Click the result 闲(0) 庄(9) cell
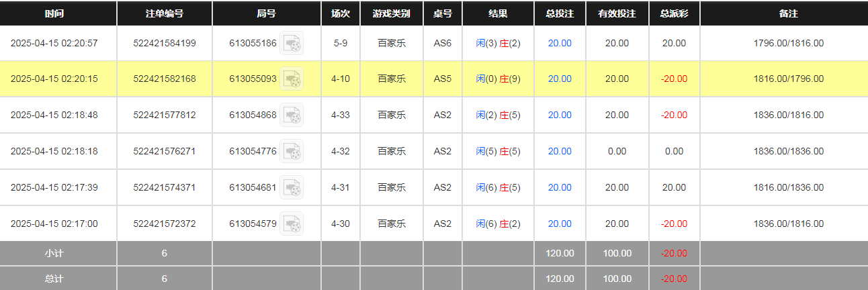Viewport: 868px width, 290px height. pos(498,79)
